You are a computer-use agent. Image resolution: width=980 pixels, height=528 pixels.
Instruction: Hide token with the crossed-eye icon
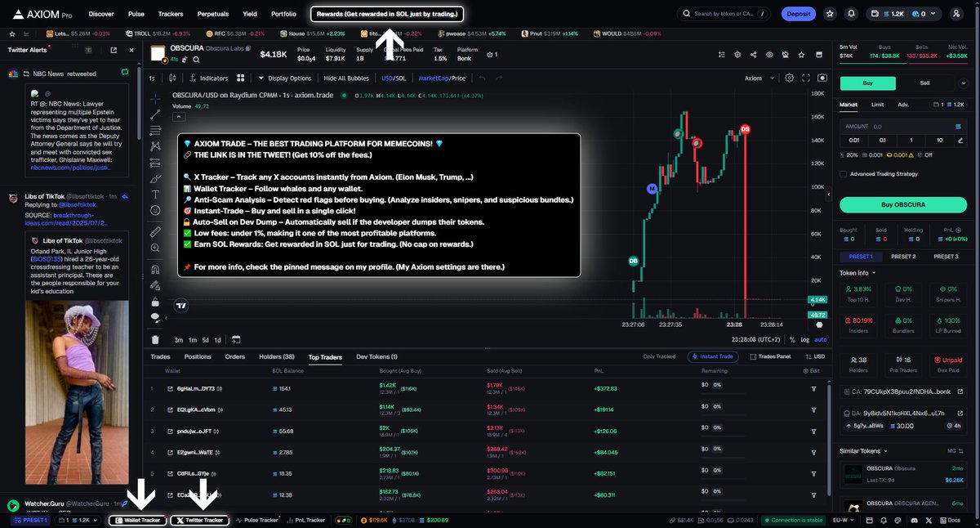coord(785,55)
